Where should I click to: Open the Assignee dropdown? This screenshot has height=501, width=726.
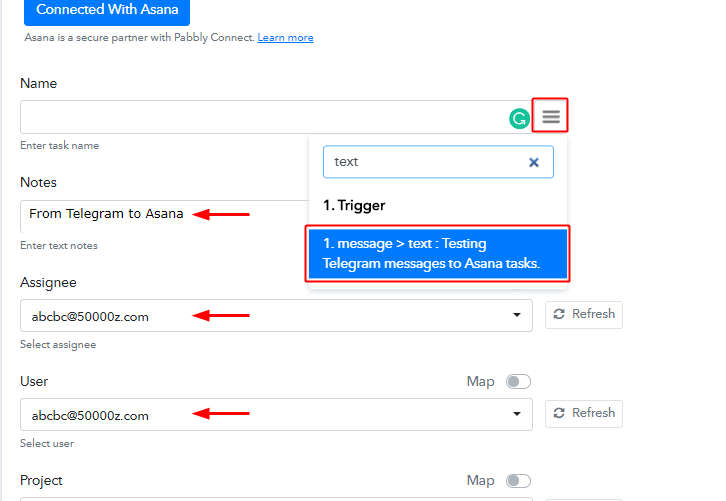point(276,315)
